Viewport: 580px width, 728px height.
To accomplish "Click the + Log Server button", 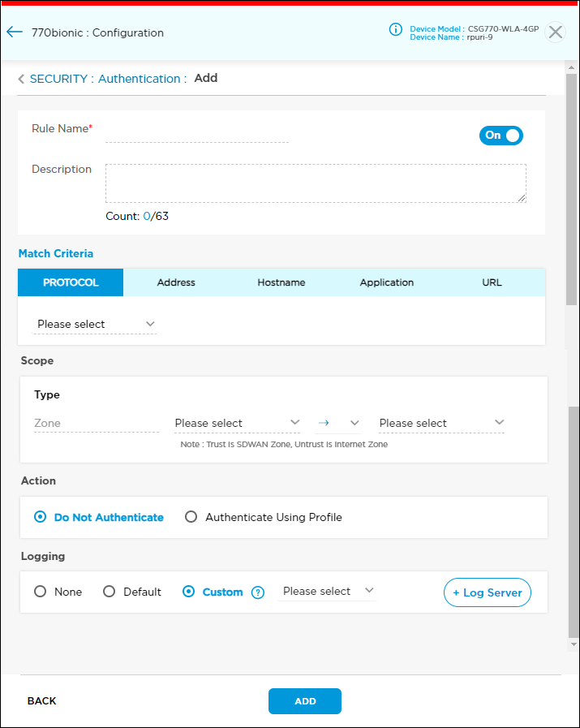I will coord(487,592).
